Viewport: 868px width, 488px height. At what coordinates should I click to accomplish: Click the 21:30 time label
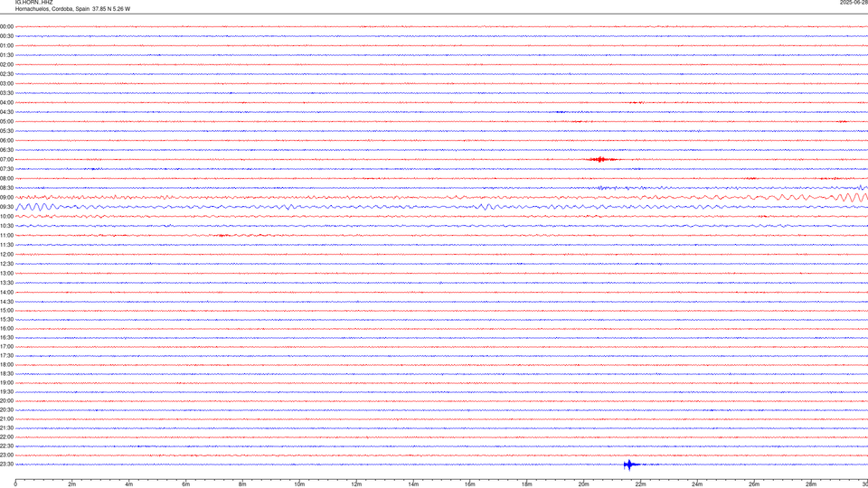coord(6,427)
